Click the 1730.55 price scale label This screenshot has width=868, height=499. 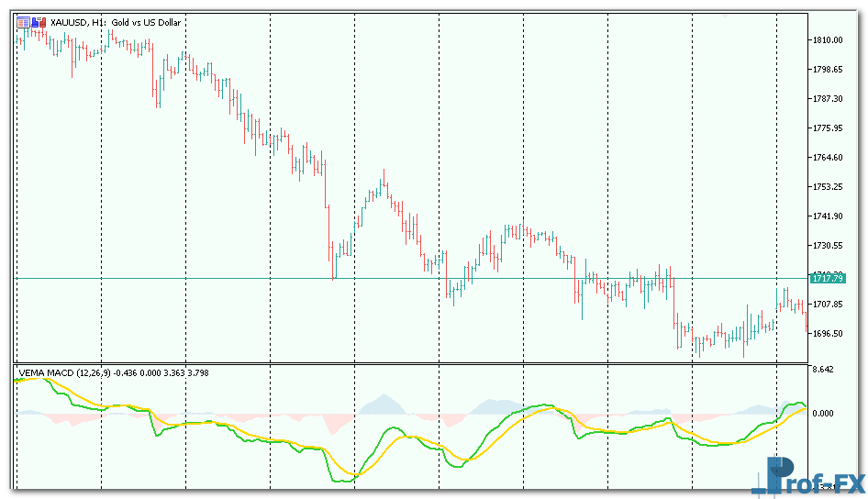pyautogui.click(x=827, y=246)
